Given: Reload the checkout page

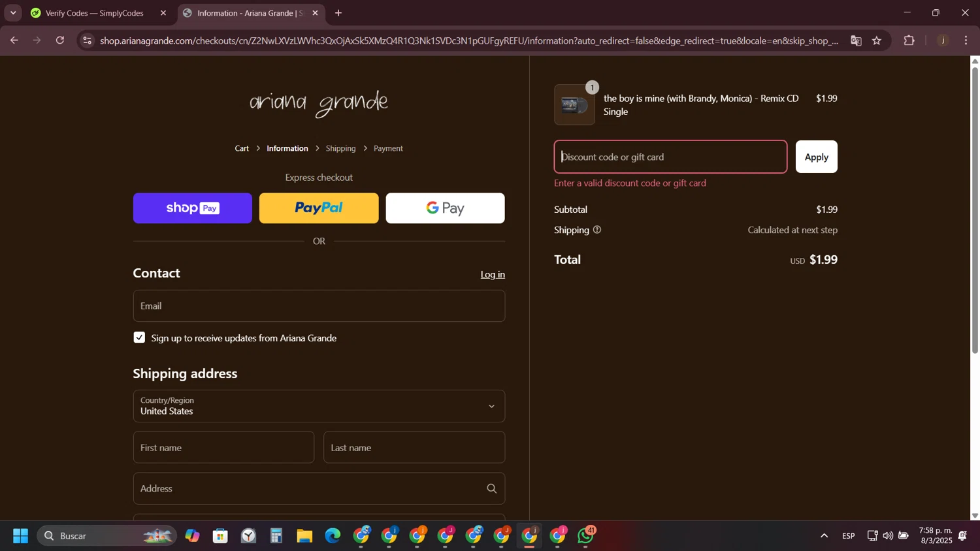Looking at the screenshot, I should (60, 40).
